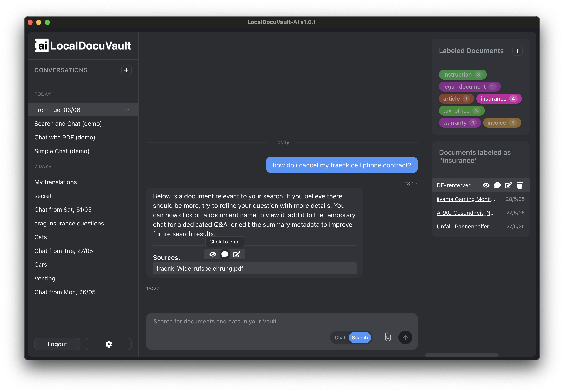Start a new conversation with plus button

pos(126,70)
